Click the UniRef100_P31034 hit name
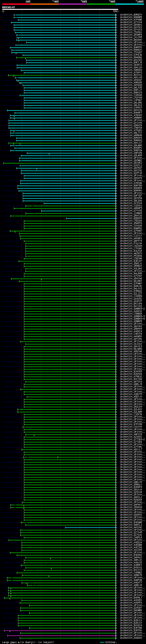Viewport: 146px width, 644px height. [x=131, y=244]
